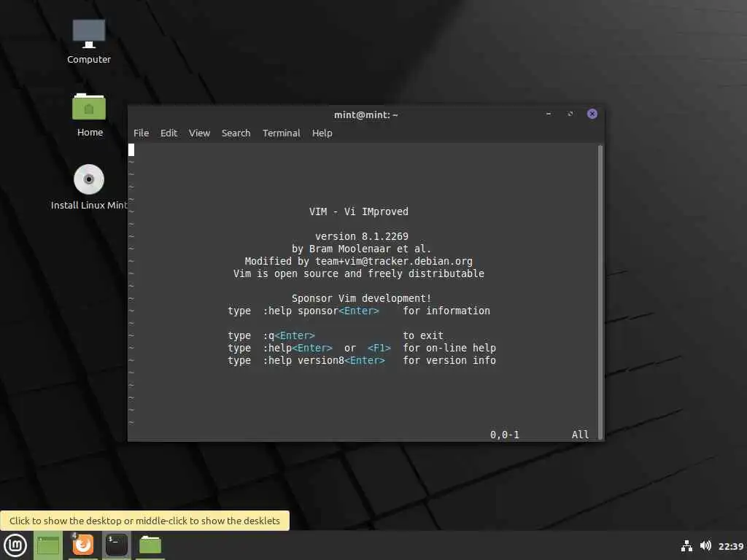Viewport: 747px width, 560px height.
Task: Open the Help menu in terminal
Action: [322, 133]
